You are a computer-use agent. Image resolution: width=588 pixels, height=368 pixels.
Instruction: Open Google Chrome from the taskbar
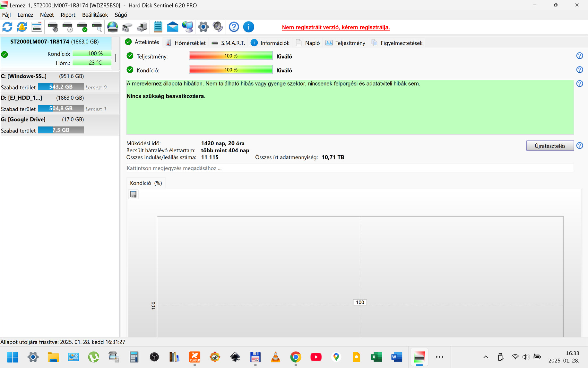coord(296,357)
